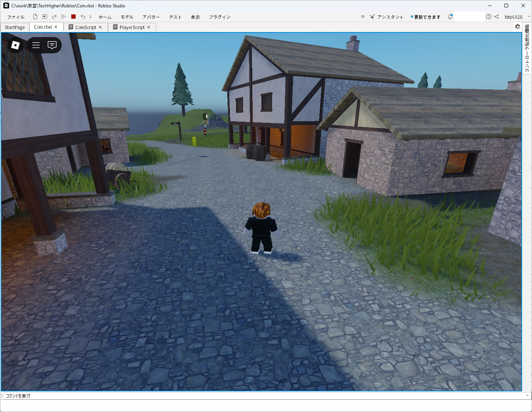Image resolution: width=532 pixels, height=412 pixels.
Task: Open viewport settings gear icon
Action: click(517, 26)
